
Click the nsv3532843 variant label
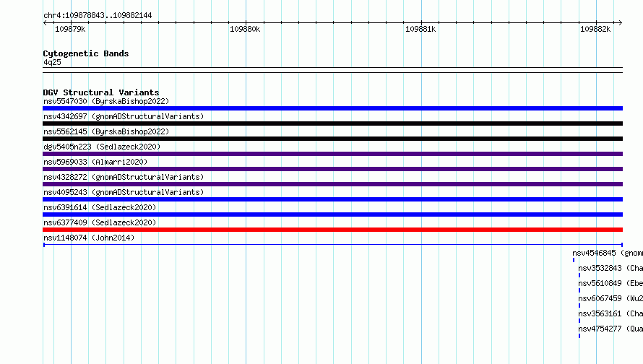tap(610, 268)
